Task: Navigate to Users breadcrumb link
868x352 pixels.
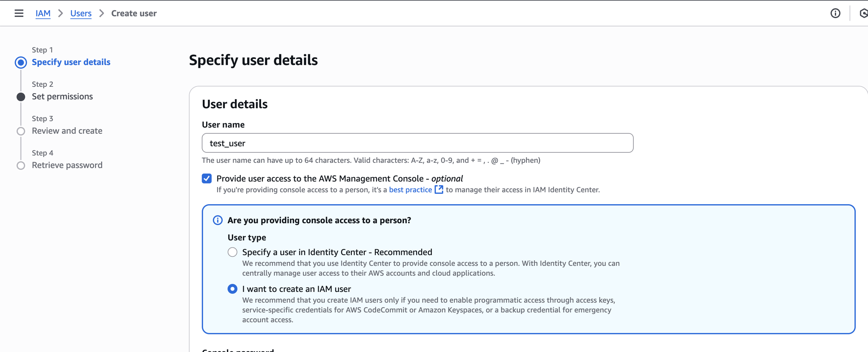Action: (81, 13)
